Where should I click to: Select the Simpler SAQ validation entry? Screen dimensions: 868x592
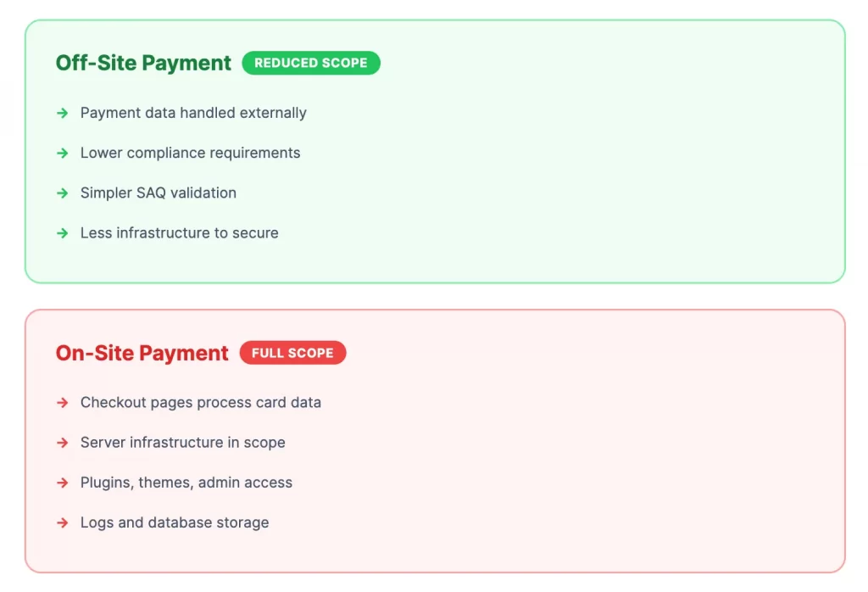tap(158, 193)
